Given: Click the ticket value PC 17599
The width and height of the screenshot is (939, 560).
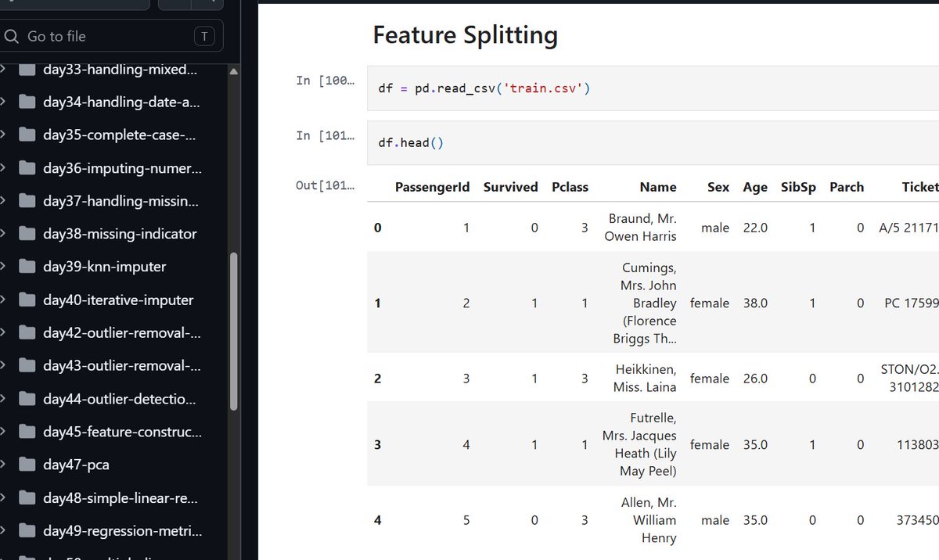Looking at the screenshot, I should pos(912,303).
